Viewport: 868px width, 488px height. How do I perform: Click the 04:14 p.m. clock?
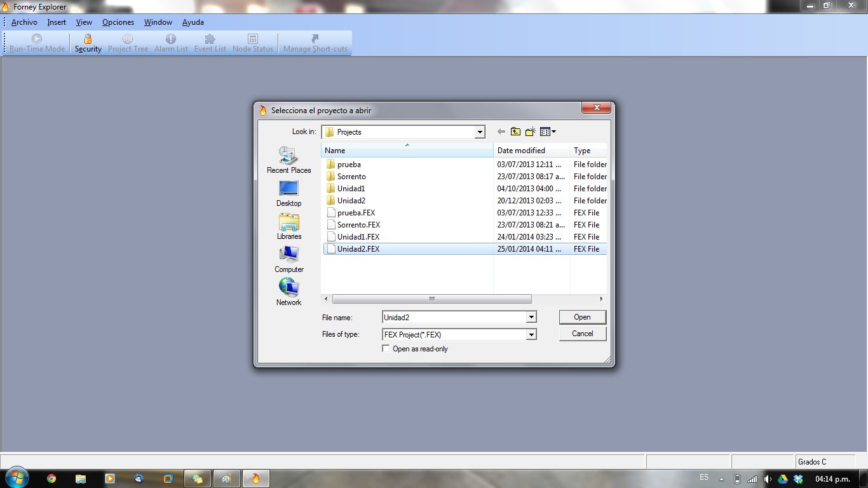(832, 479)
